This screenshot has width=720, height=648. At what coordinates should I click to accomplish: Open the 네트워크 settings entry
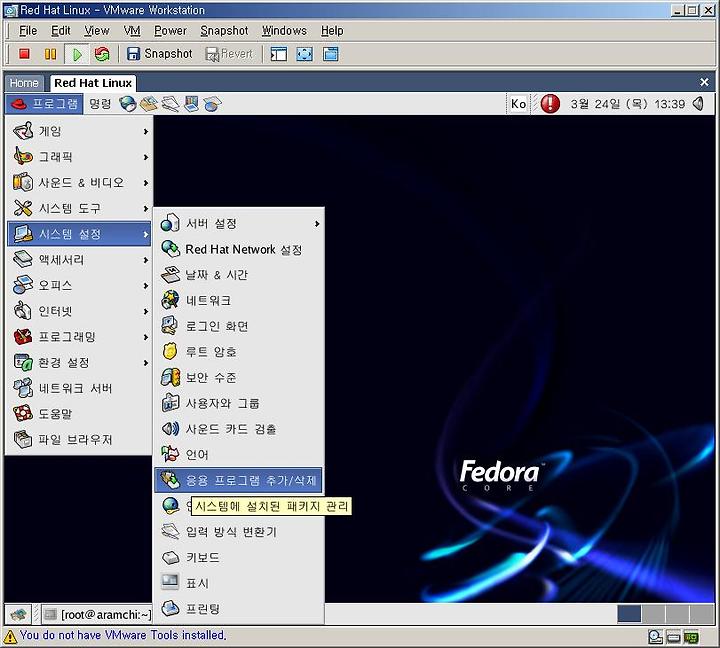[x=239, y=301]
